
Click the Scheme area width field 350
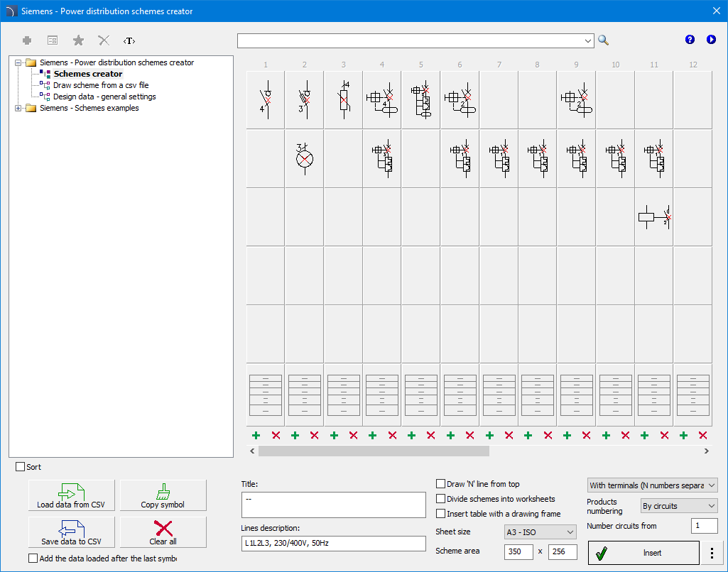tap(518, 551)
